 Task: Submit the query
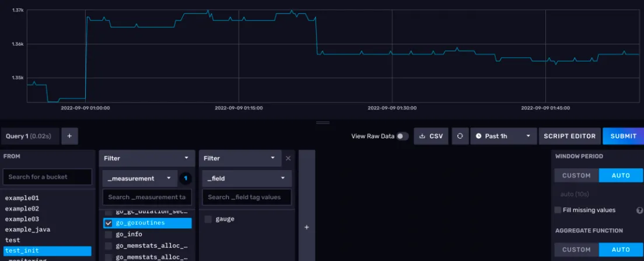(x=623, y=136)
